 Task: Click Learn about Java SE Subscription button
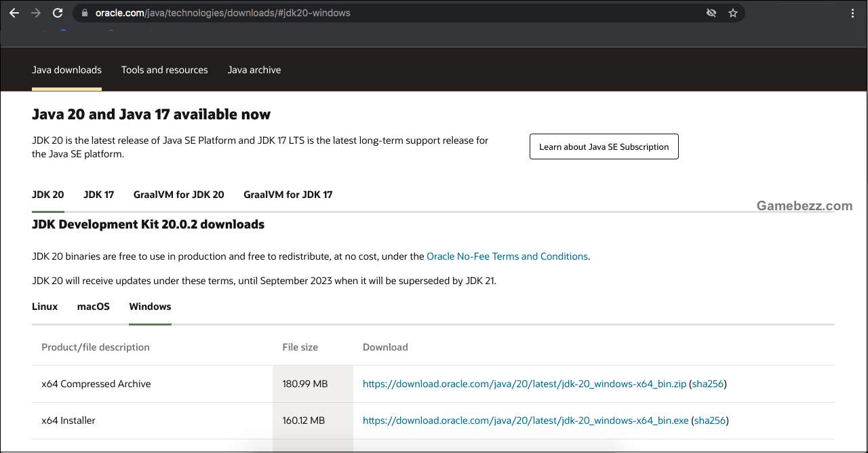click(x=604, y=146)
